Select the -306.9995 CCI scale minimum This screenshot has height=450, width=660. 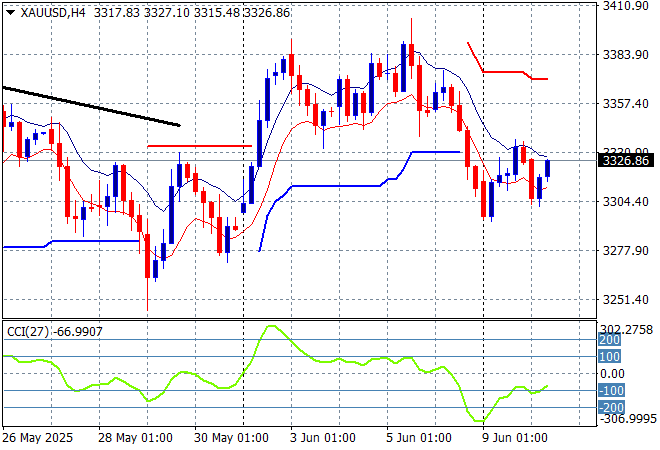[628, 418]
